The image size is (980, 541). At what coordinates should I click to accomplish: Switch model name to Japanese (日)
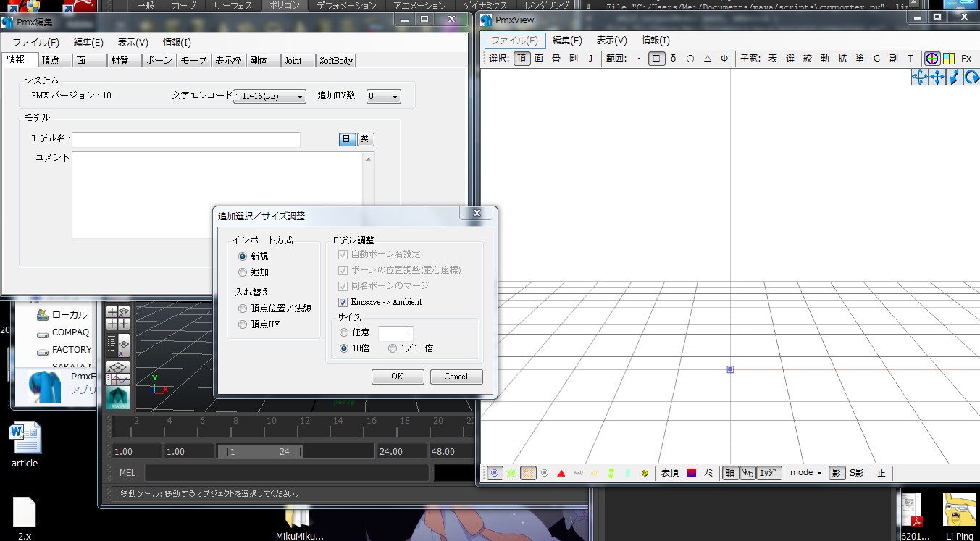coord(348,139)
